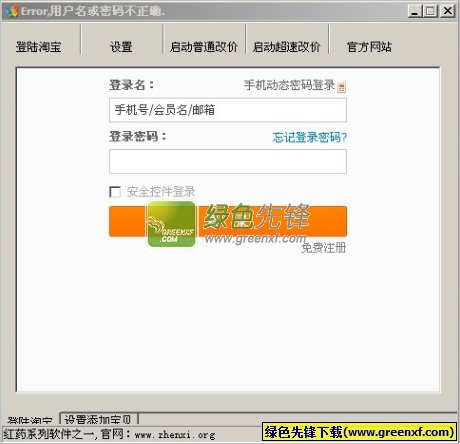Image resolution: width=460 pixels, height=444 pixels.
Task: Maximize the application window
Action: click(430, 11)
